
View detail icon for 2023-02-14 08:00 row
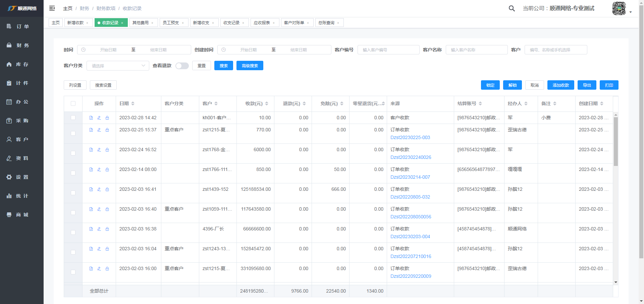[x=91, y=169]
